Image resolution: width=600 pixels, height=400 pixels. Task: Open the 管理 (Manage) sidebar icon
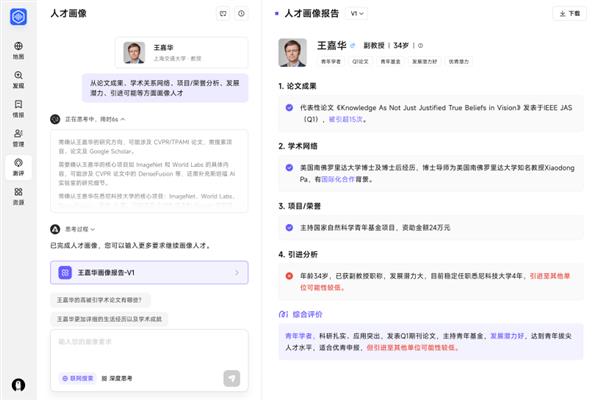[18, 137]
